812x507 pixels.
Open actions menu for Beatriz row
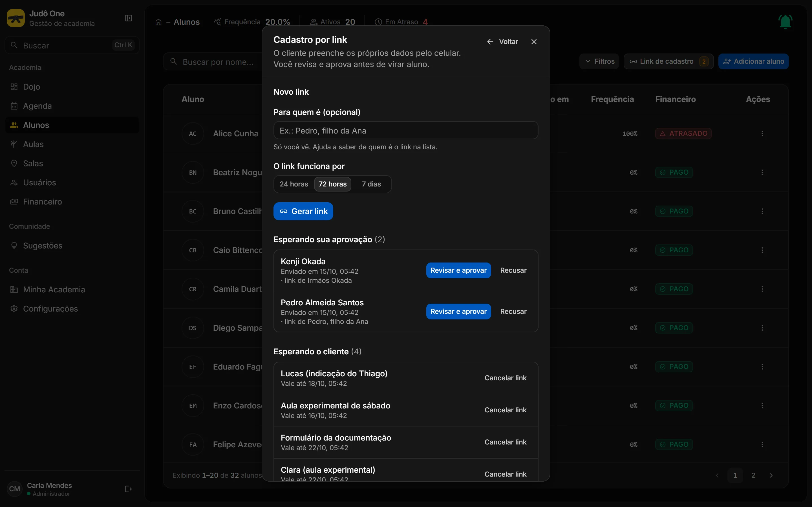click(x=762, y=172)
